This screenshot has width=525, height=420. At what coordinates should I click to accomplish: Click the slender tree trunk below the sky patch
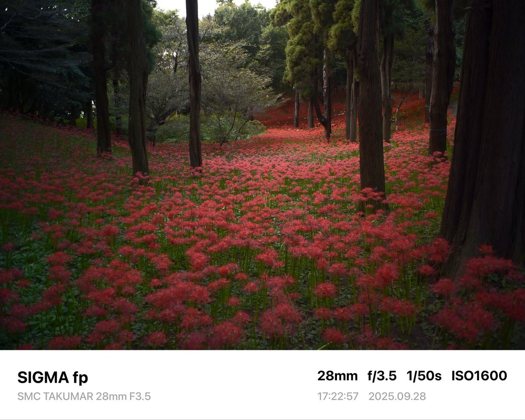[194, 83]
